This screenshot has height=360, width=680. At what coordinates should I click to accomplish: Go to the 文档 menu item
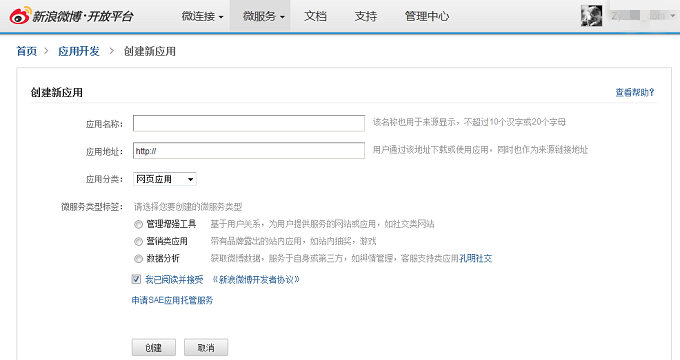[315, 16]
